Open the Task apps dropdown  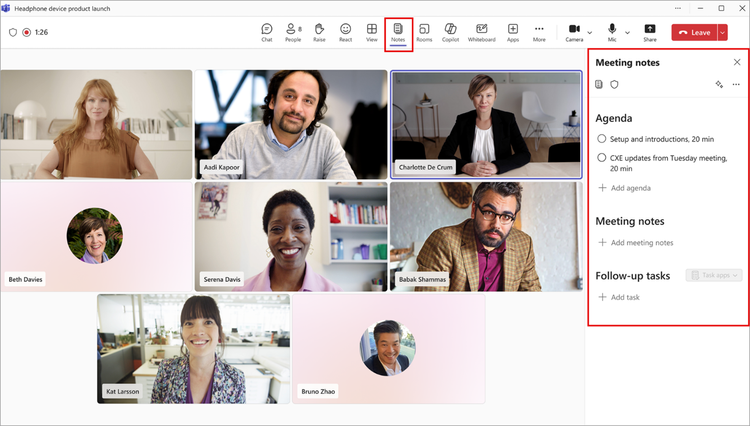(714, 275)
